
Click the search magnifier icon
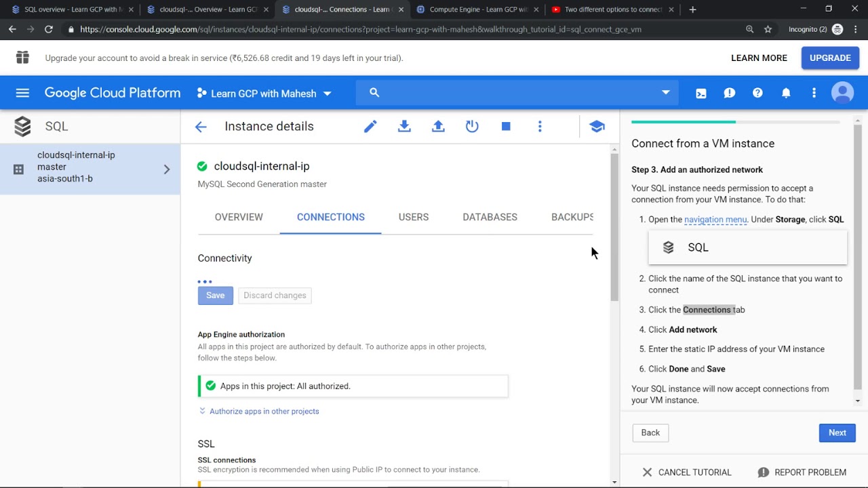point(374,93)
